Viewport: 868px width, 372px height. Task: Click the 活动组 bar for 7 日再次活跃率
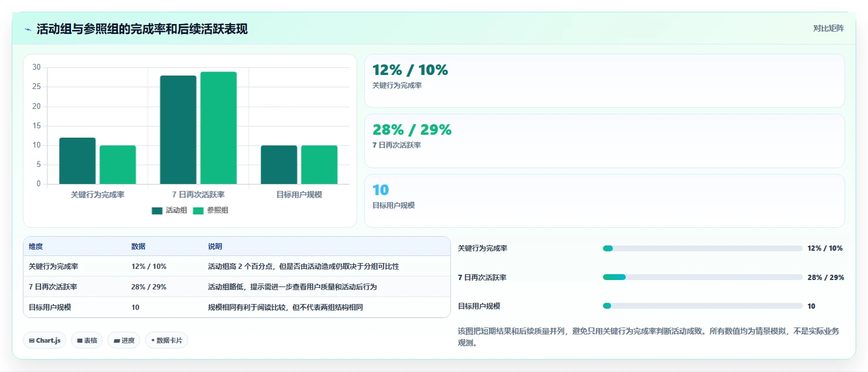click(x=178, y=130)
